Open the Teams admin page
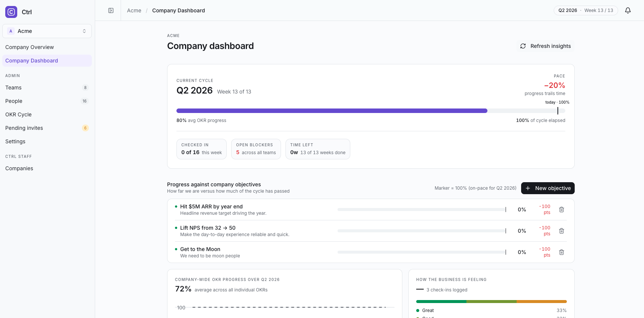This screenshot has width=644, height=318. [x=47, y=88]
